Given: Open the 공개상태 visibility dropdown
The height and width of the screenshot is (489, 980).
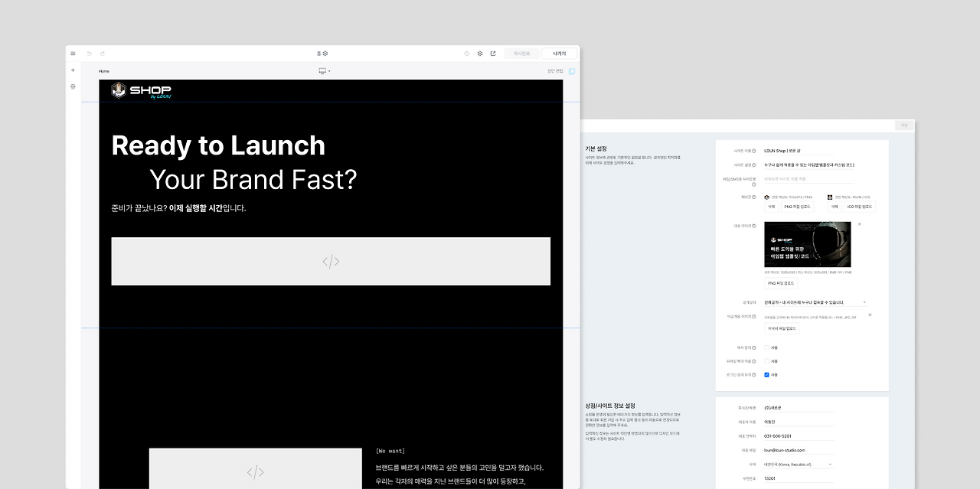Looking at the screenshot, I should click(x=815, y=302).
